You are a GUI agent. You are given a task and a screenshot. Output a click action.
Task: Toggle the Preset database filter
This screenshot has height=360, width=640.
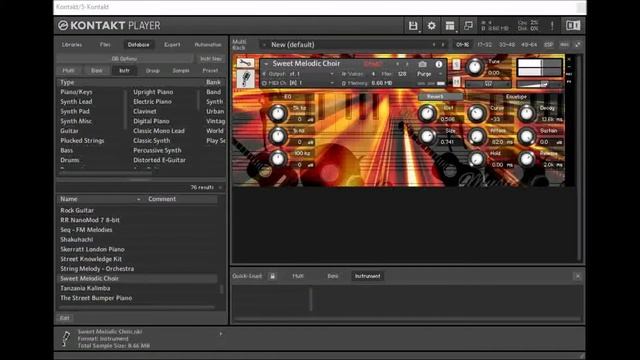210,70
